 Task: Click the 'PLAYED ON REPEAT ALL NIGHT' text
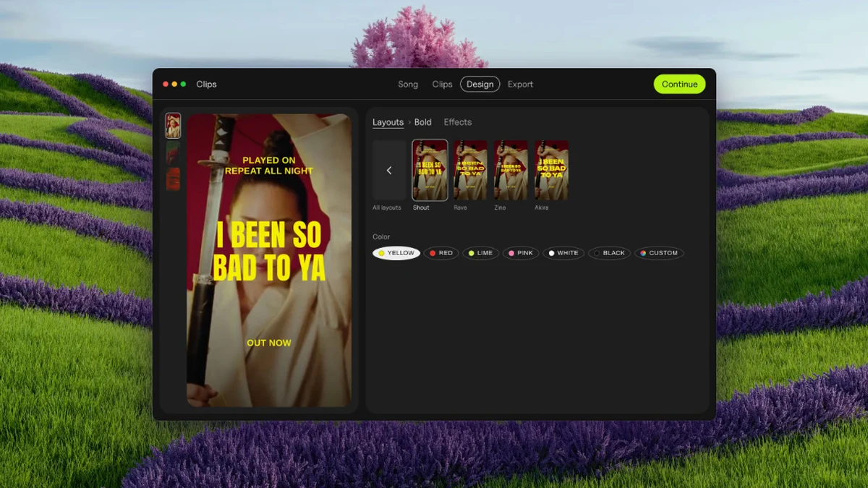269,166
